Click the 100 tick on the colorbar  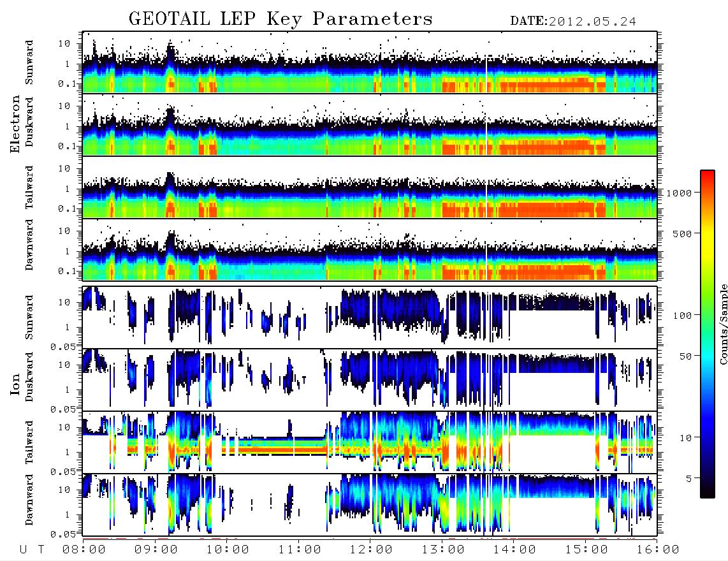click(683, 316)
